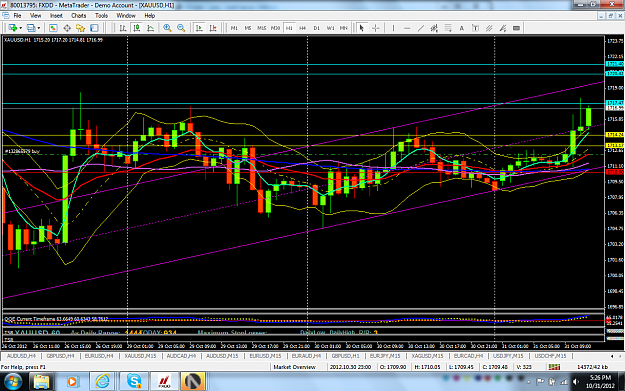Click the connection status bars icon
Viewport: 625px width, 391px height.
point(554,367)
